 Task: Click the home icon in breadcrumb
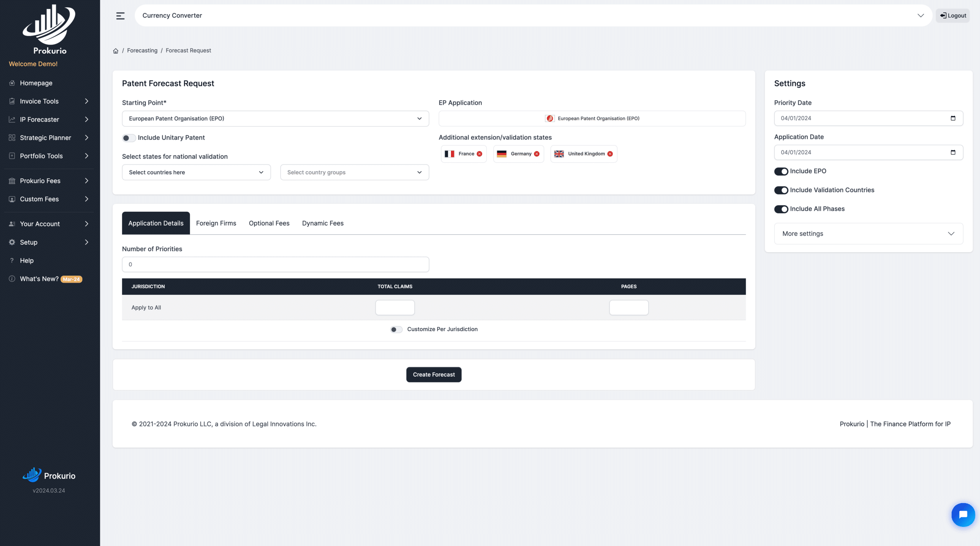point(116,51)
